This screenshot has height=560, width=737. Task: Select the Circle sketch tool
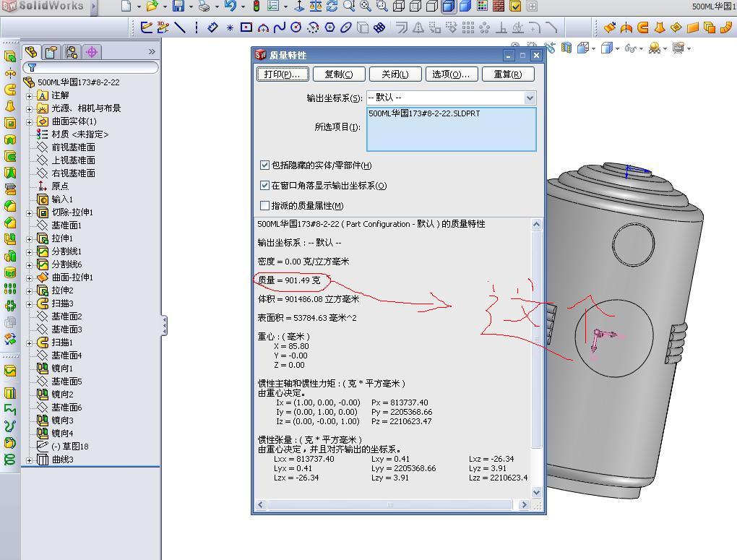point(296,27)
